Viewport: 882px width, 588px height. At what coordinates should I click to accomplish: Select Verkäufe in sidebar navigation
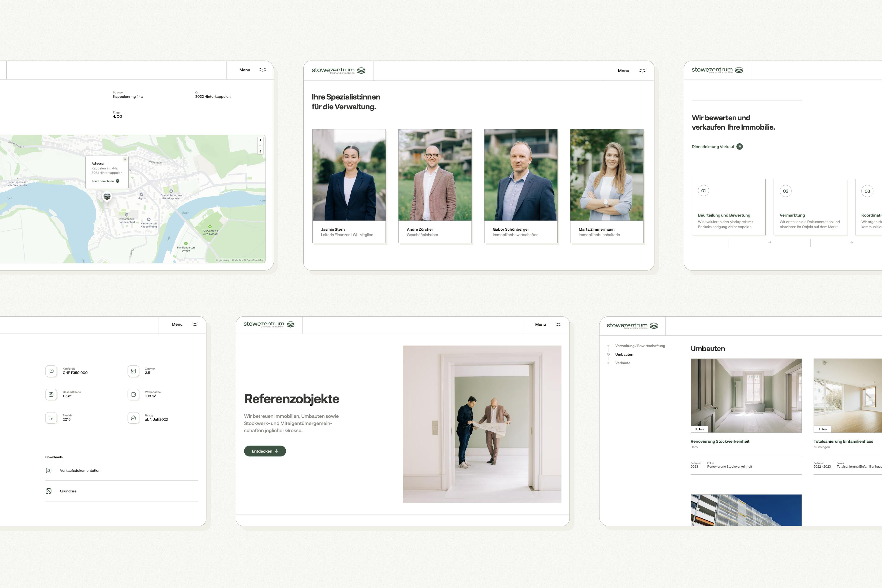pyautogui.click(x=622, y=363)
